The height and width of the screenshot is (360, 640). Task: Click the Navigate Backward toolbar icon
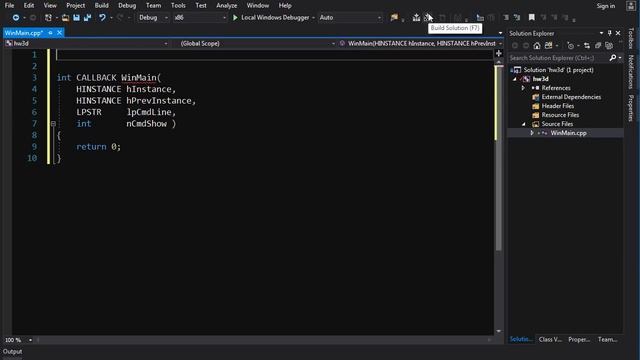tap(16, 18)
